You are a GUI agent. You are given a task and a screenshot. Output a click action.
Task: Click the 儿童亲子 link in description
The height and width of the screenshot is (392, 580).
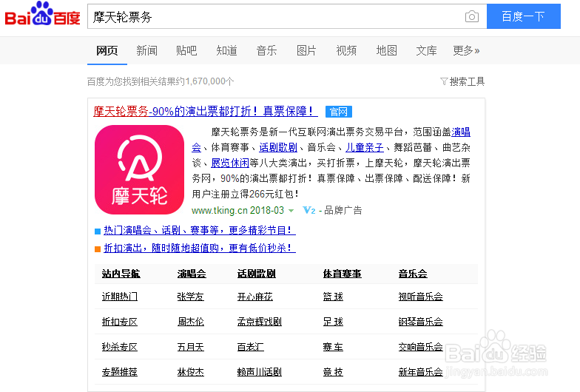point(364,148)
